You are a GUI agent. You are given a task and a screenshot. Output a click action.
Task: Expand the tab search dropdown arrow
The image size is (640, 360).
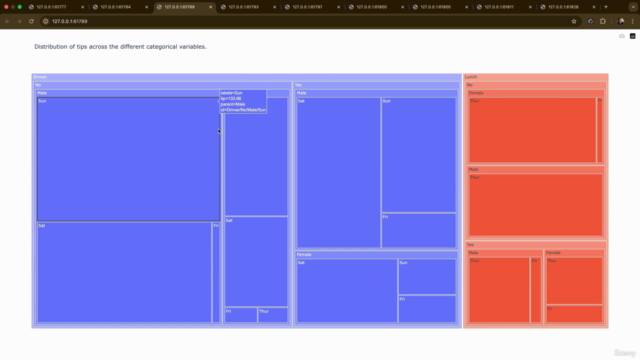tap(633, 7)
